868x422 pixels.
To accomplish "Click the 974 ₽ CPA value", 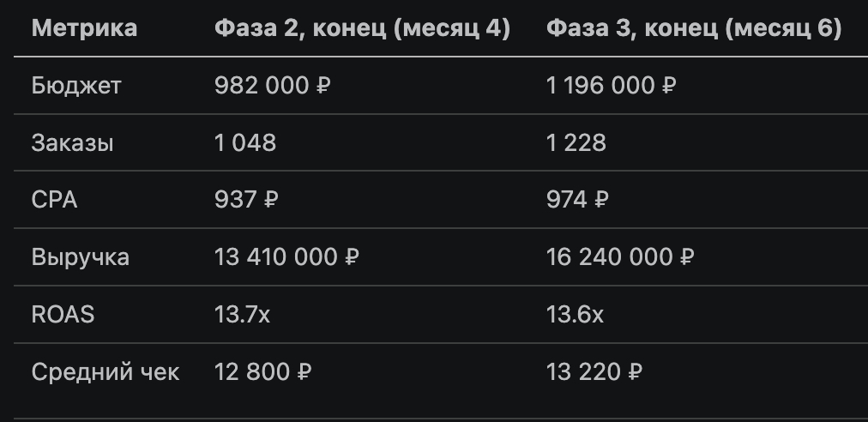I will 578,200.
